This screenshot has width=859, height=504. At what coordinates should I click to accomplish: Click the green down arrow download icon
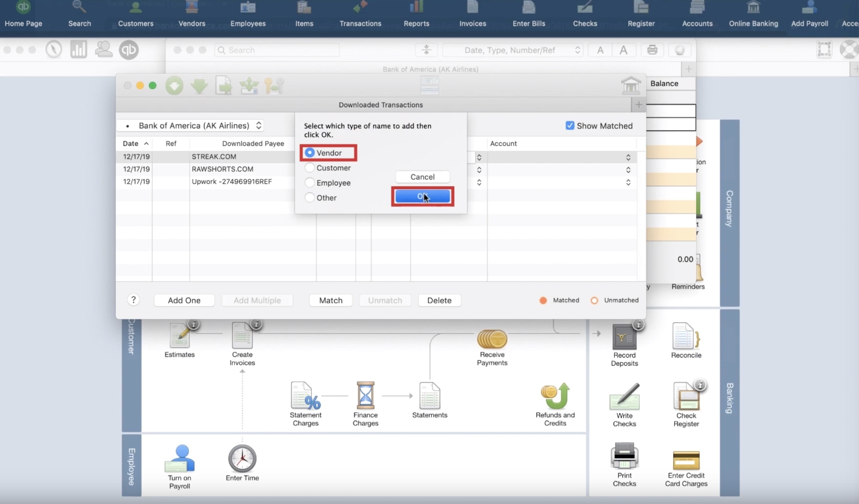click(199, 86)
